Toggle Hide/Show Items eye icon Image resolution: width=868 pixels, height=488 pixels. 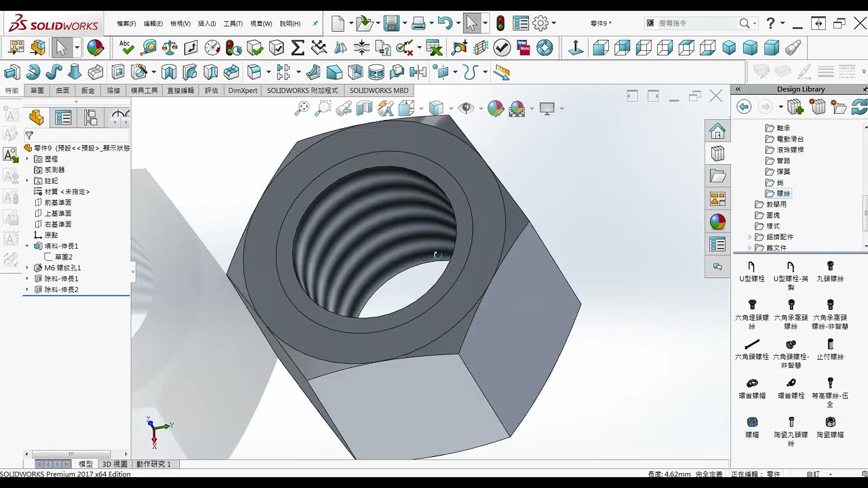[466, 108]
